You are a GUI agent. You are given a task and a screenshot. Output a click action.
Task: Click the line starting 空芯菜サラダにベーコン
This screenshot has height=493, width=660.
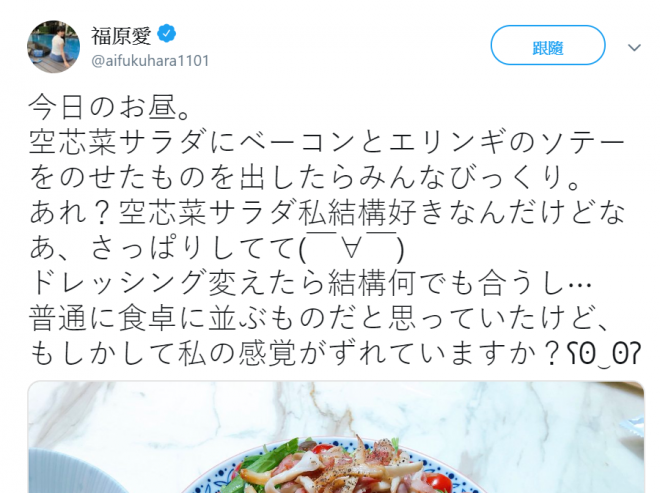[x=326, y=143]
